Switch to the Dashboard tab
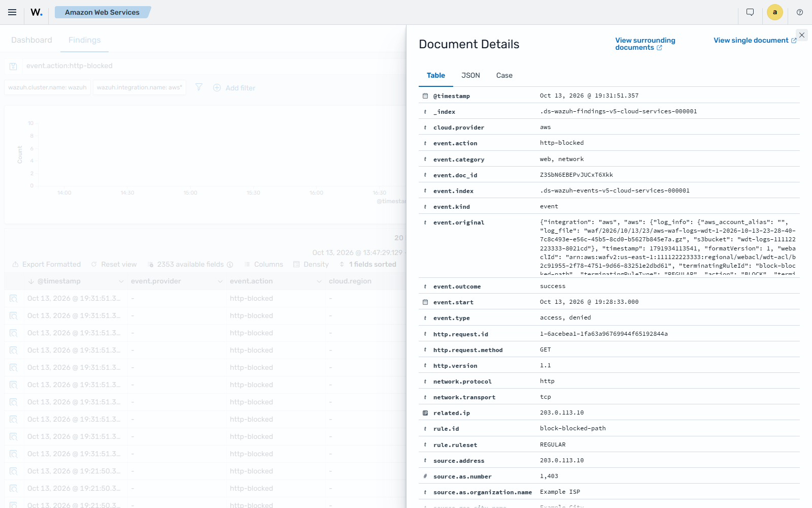The height and width of the screenshot is (508, 812). pos(31,40)
